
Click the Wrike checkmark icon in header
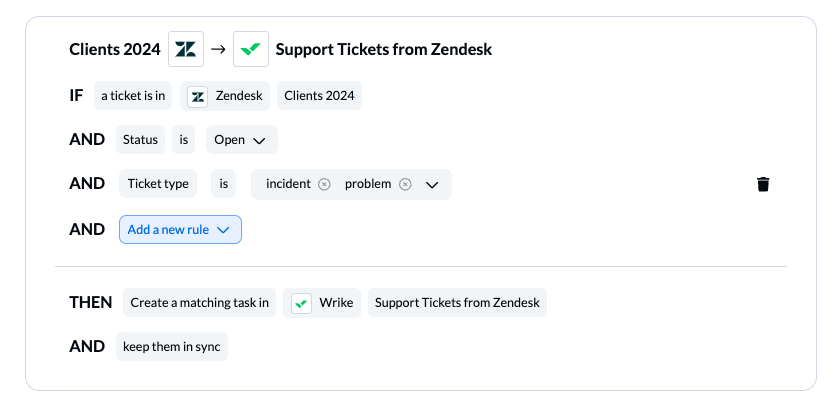coord(251,49)
